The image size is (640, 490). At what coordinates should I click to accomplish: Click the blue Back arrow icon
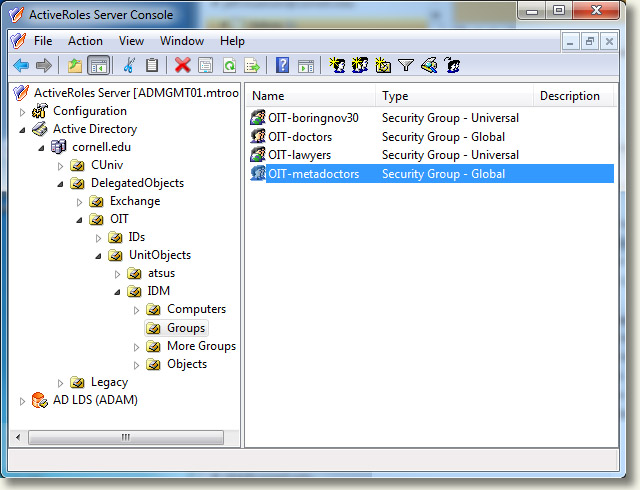click(x=21, y=65)
